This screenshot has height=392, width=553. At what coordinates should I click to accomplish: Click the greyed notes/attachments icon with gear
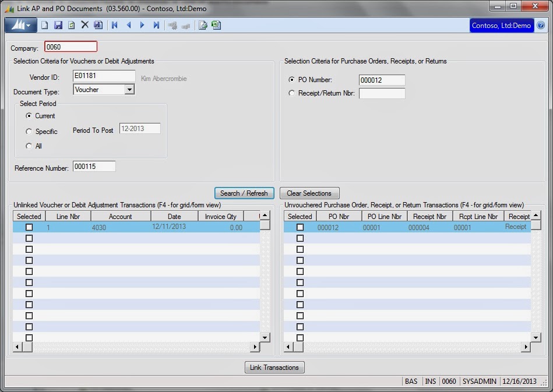(172, 26)
